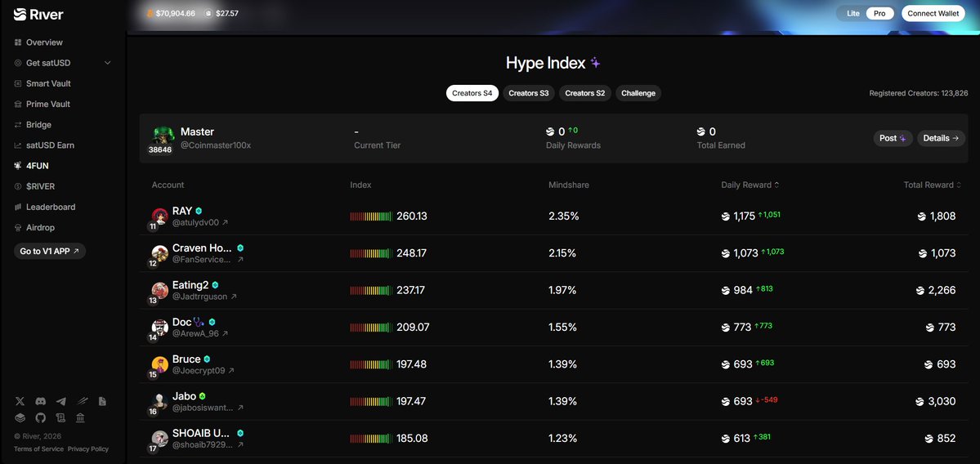Click RAY's index bar at 260.13

[371, 216]
